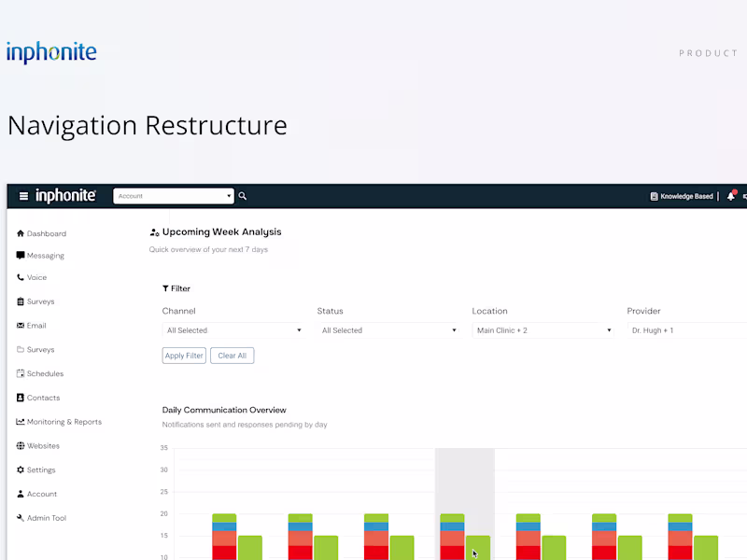This screenshot has width=747, height=560.
Task: Click the Filter funnel icon
Action: click(x=165, y=288)
